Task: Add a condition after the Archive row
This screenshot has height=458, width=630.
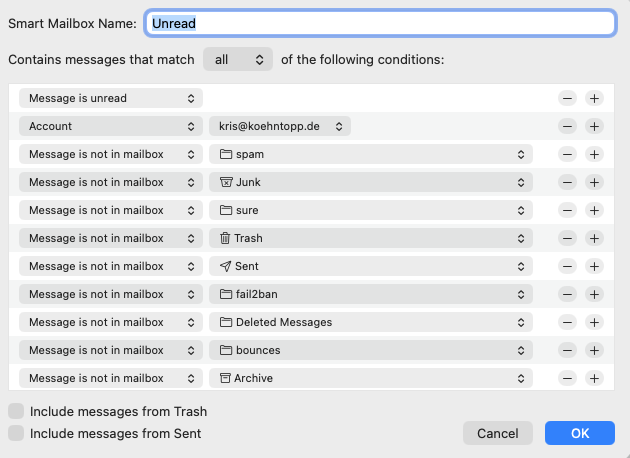Action: point(594,379)
